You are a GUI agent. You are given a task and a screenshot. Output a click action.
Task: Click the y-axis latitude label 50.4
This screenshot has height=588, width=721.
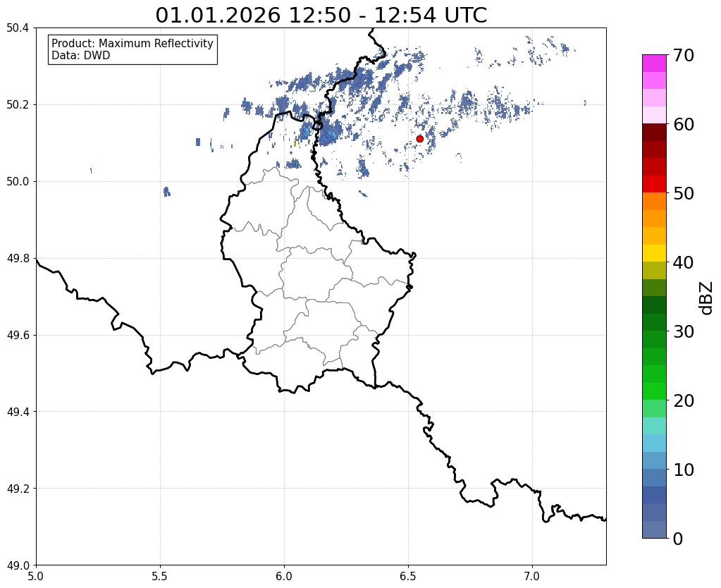point(18,28)
